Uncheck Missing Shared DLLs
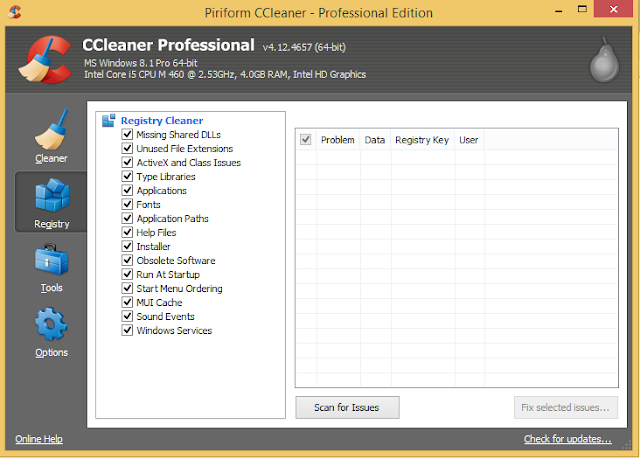 coord(127,134)
